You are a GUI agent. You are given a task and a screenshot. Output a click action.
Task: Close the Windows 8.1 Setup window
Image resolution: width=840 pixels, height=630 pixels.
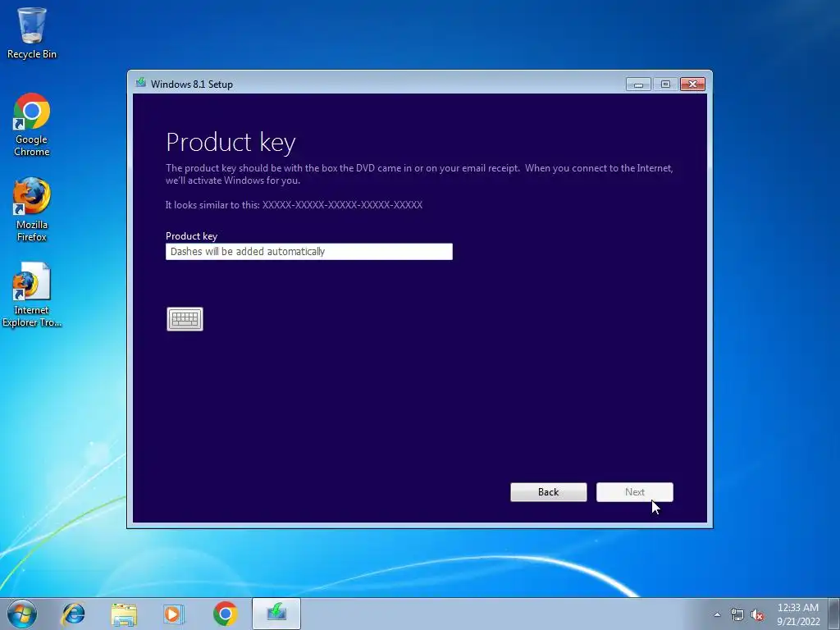pos(692,84)
